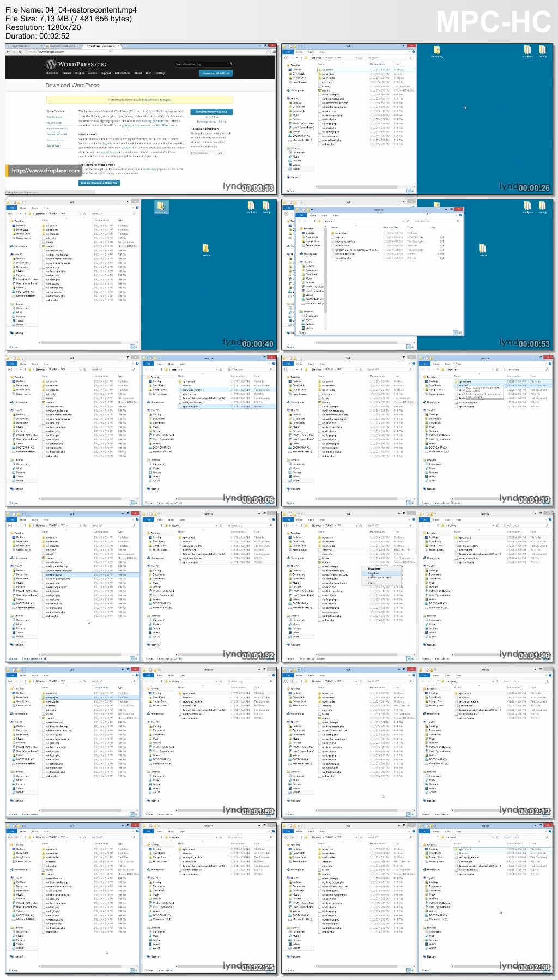Click the Search WordPress.org field in 00:00:13 frame
Image resolution: width=558 pixels, height=980 pixels.
coord(203,64)
